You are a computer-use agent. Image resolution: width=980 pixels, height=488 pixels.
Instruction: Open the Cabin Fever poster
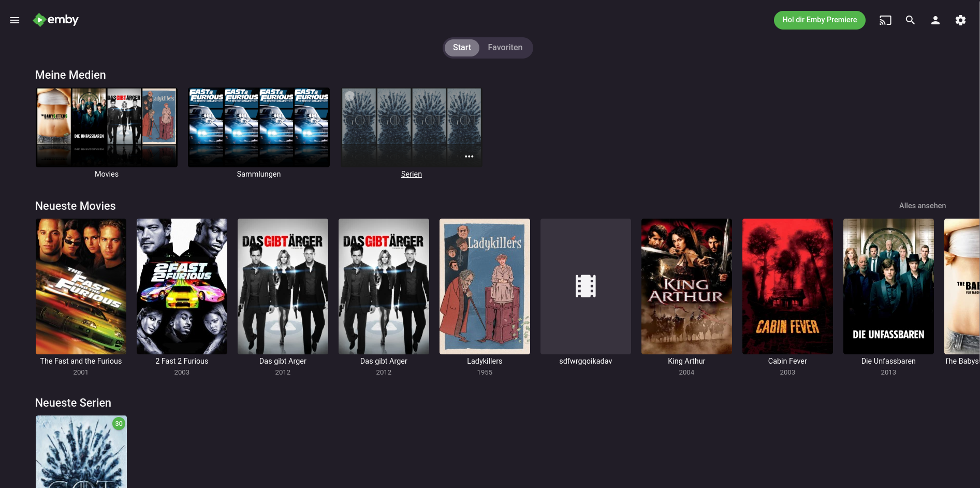tap(787, 286)
